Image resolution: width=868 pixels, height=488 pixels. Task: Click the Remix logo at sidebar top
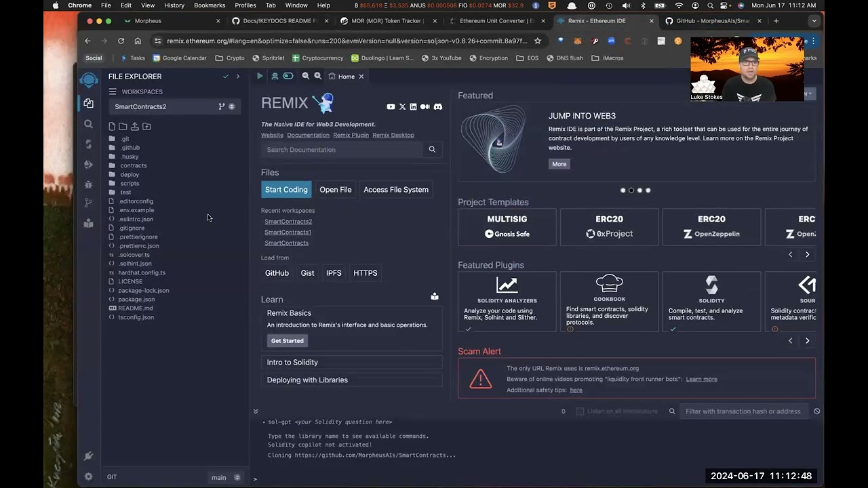click(89, 81)
